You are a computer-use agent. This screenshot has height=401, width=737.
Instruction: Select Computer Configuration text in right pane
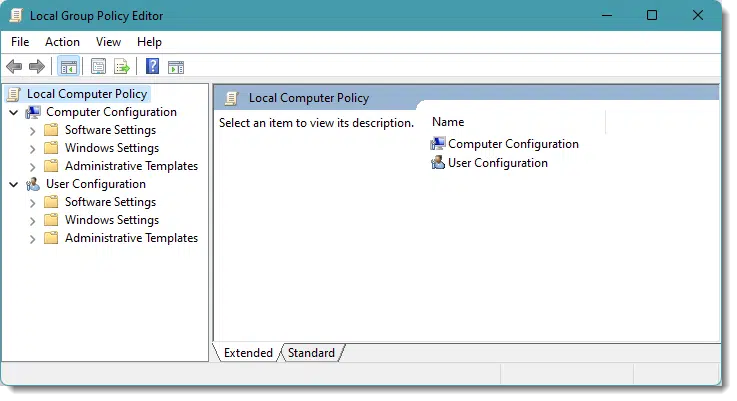tap(513, 144)
